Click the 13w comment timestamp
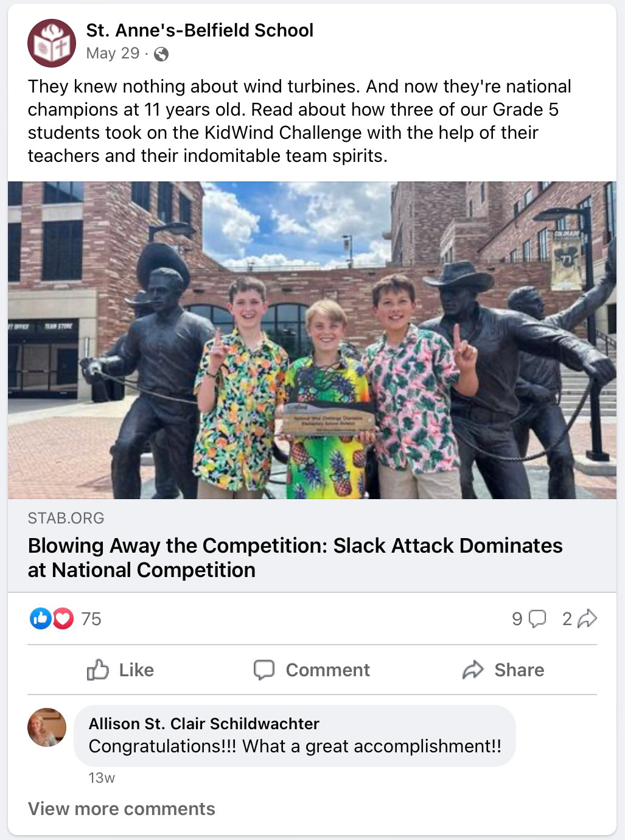The width and height of the screenshot is (625, 840). pyautogui.click(x=102, y=778)
